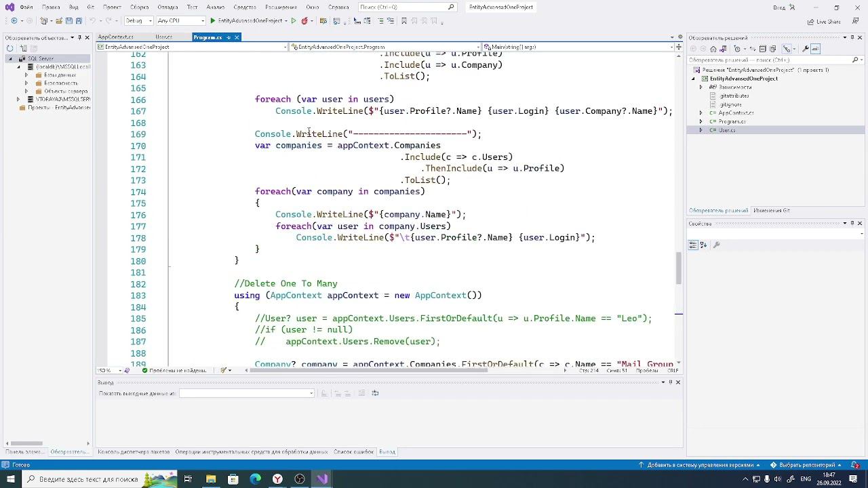Viewport: 868px width, 488px height.
Task: Toggle pin on Solution Explorer panel
Action: pyautogui.click(x=852, y=37)
